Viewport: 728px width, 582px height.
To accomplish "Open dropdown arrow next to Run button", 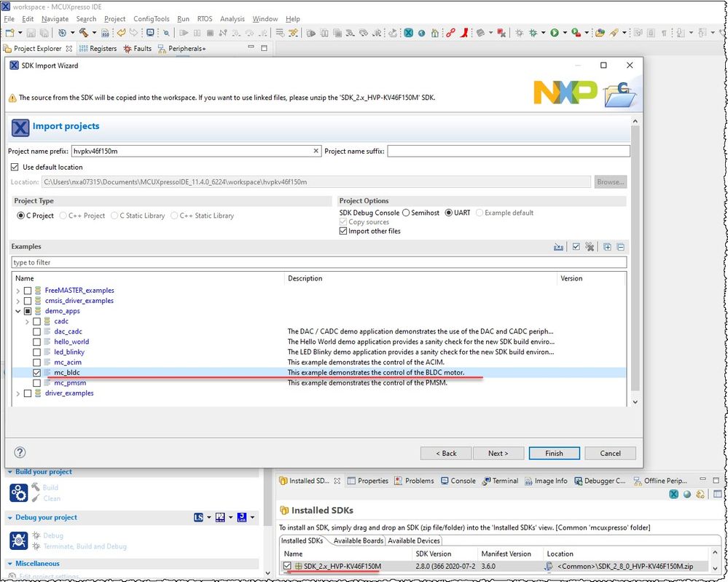I will coord(565,33).
